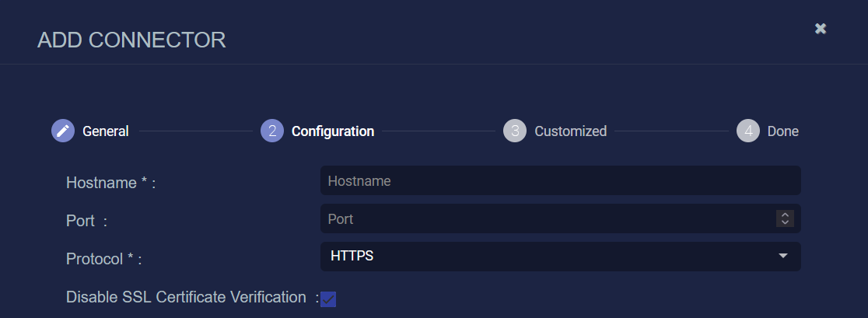Decrease Port value with down arrow
This screenshot has height=318, width=868.
point(785,223)
